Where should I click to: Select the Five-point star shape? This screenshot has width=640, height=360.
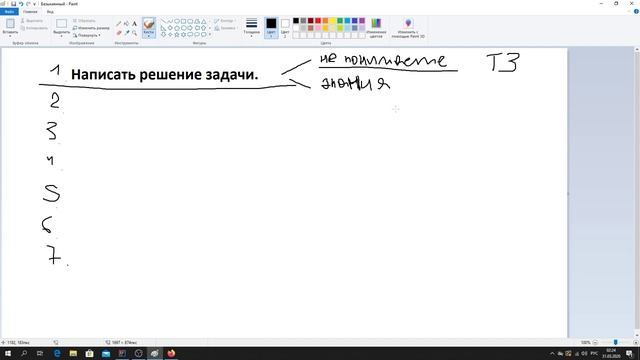click(177, 35)
